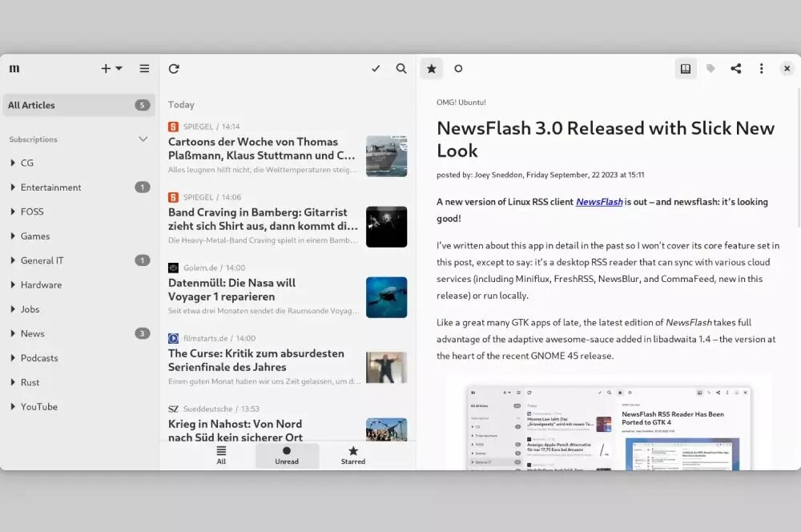Click the unread count badge 5 on All Articles

pyautogui.click(x=143, y=105)
